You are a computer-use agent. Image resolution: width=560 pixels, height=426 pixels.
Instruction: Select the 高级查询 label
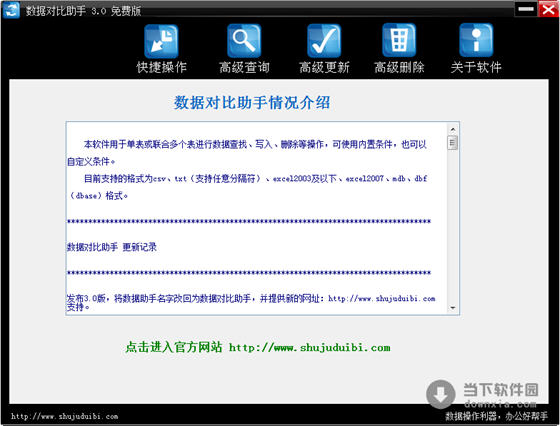click(244, 67)
